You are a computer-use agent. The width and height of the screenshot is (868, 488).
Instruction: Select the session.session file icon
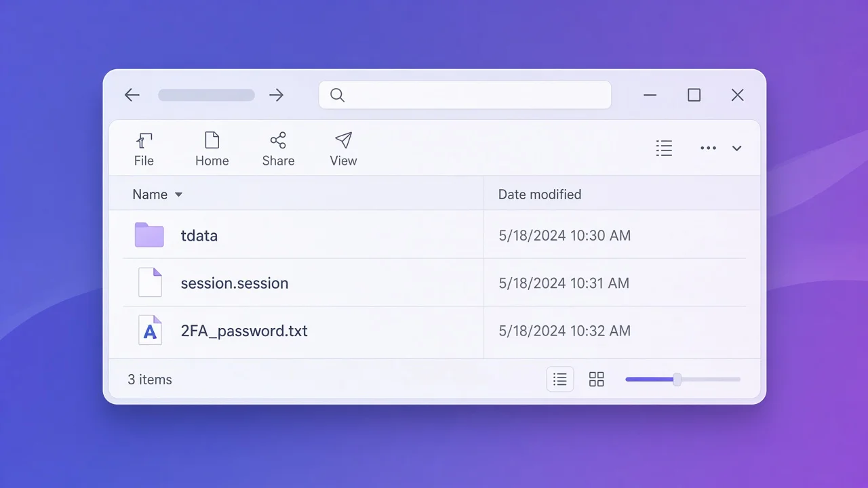[151, 283]
